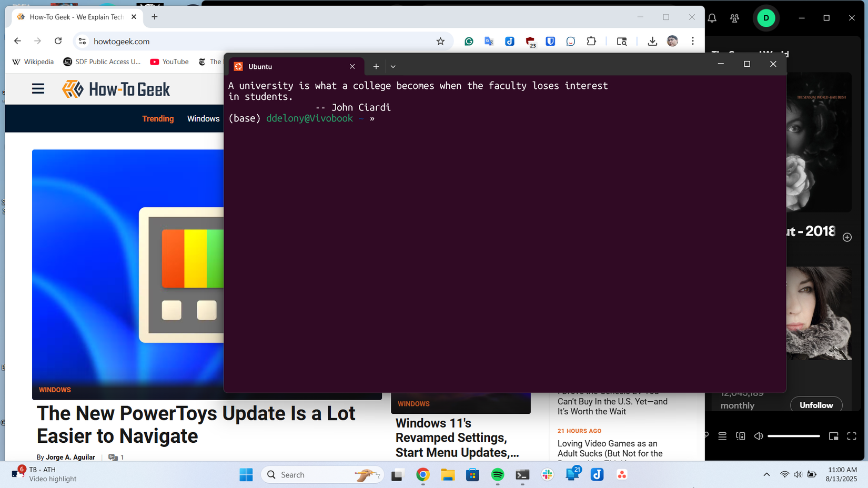Open the Chrome three-dot menu
The image size is (868, 488).
click(693, 41)
